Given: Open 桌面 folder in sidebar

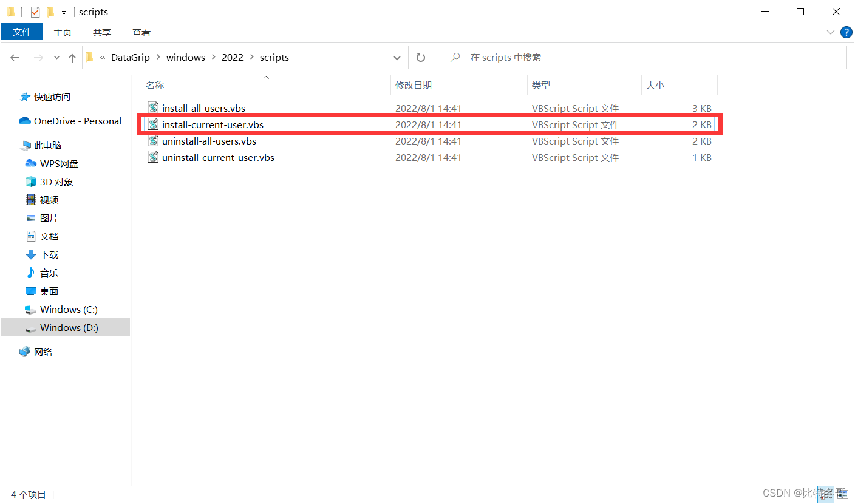Looking at the screenshot, I should point(49,291).
